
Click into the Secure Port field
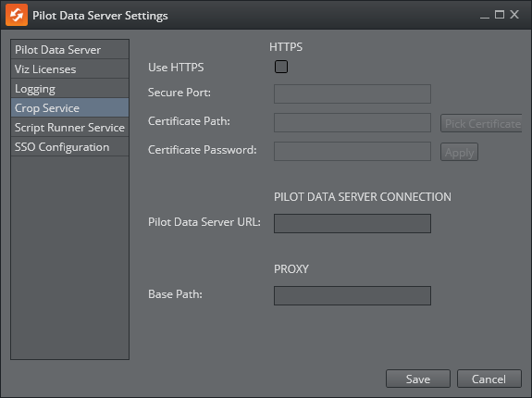(353, 94)
